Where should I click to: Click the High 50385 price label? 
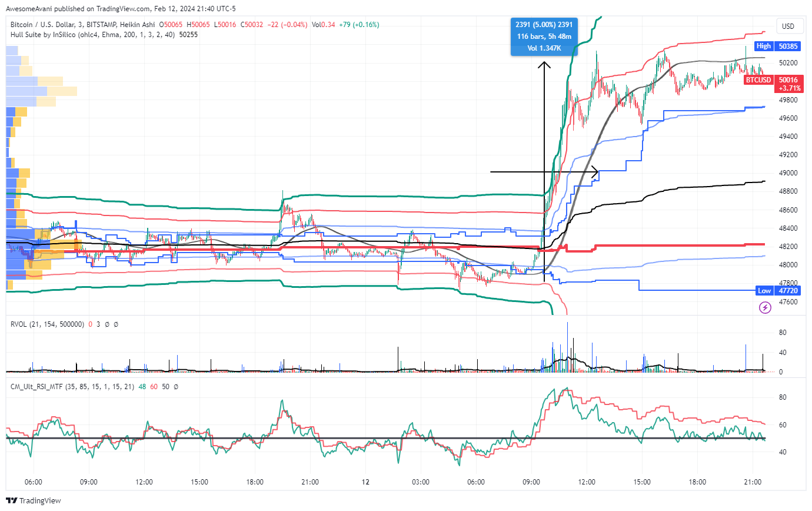(x=776, y=46)
